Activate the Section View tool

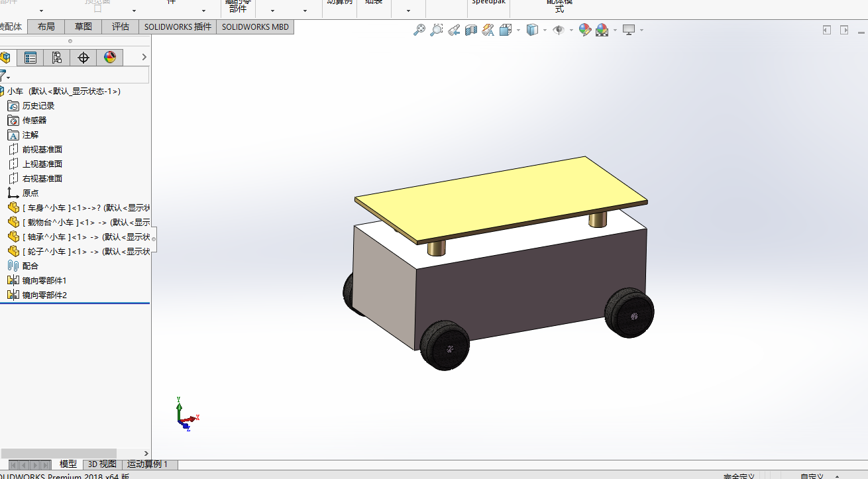pos(471,30)
